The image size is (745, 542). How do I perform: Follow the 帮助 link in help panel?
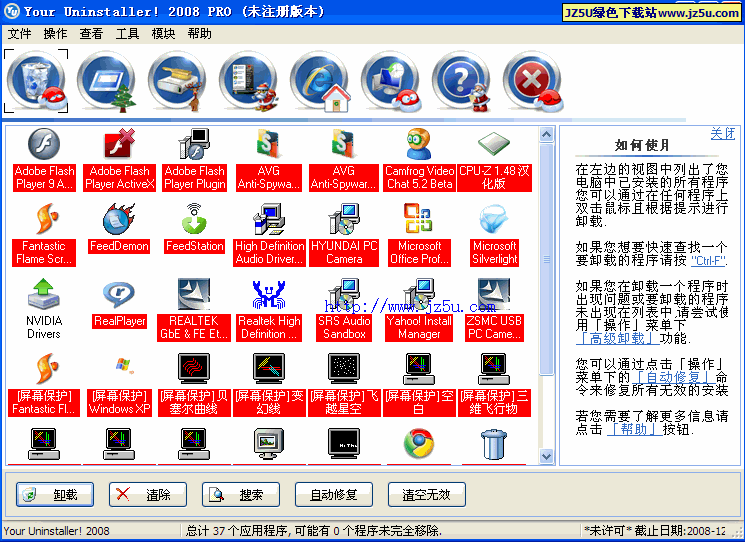[634, 429]
